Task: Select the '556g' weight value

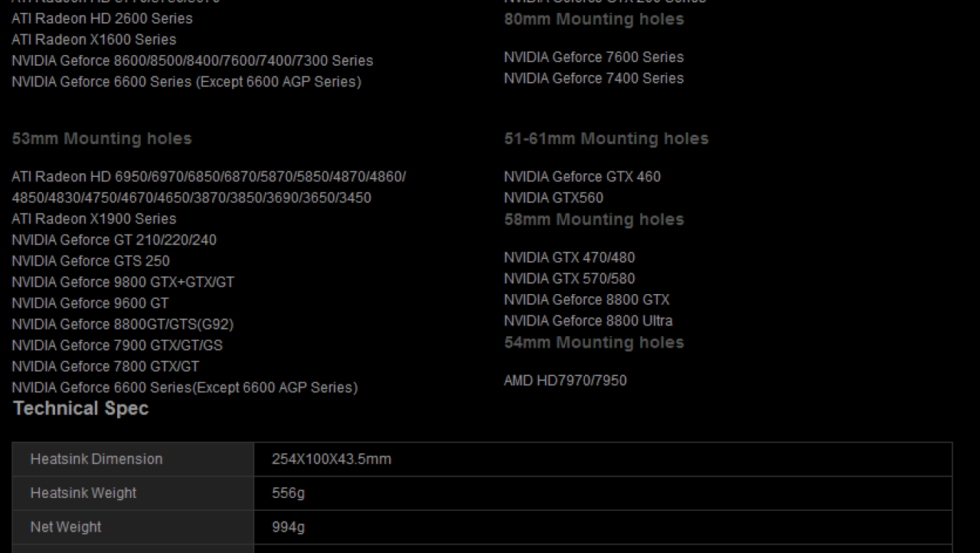Action: [288, 493]
